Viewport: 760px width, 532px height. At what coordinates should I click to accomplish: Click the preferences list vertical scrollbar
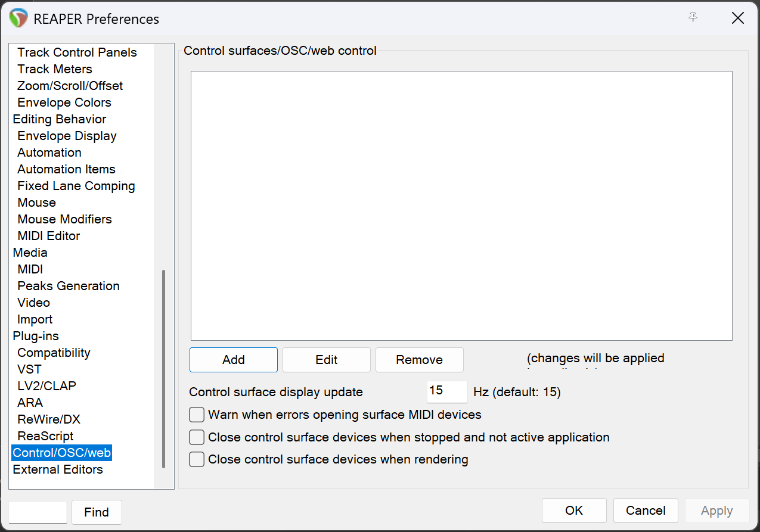click(163, 368)
